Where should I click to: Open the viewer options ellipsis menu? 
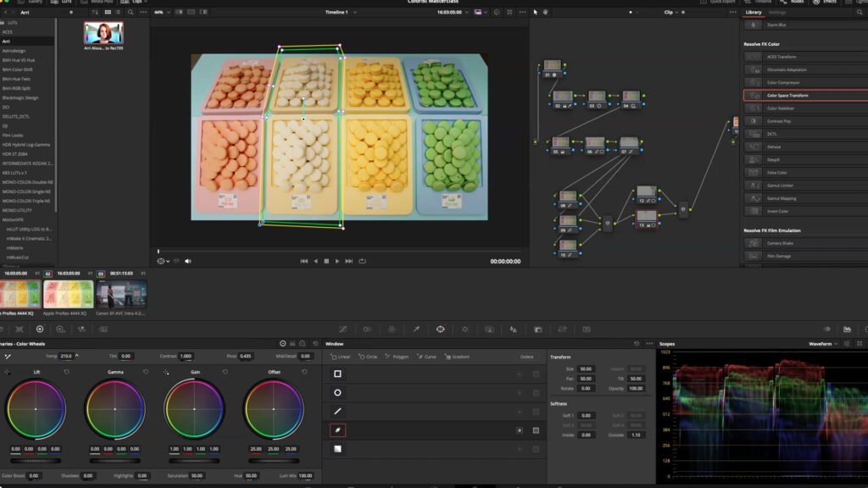click(522, 12)
